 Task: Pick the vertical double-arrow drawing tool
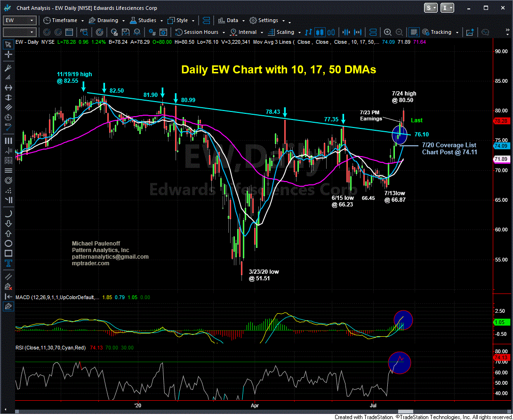point(8,97)
